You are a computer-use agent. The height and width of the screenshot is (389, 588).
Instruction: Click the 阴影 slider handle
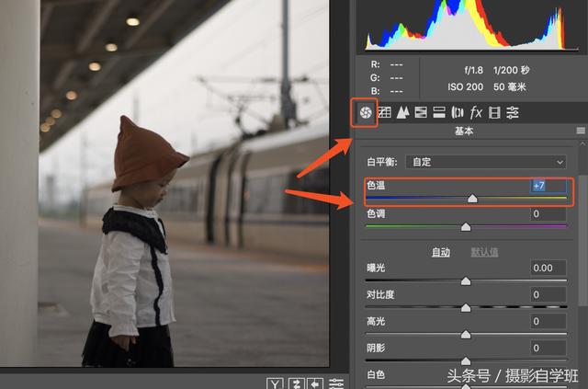(x=466, y=360)
